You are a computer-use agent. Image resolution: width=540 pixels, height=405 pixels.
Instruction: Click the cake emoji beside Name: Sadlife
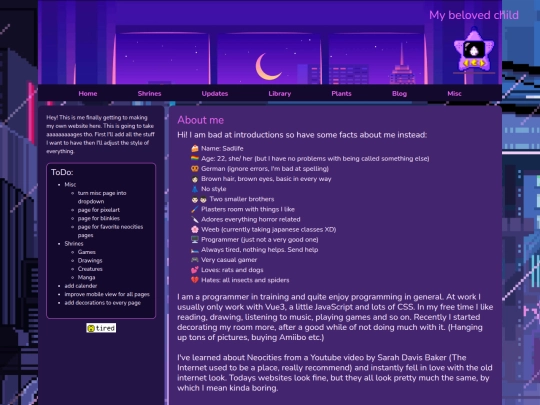[195, 148]
